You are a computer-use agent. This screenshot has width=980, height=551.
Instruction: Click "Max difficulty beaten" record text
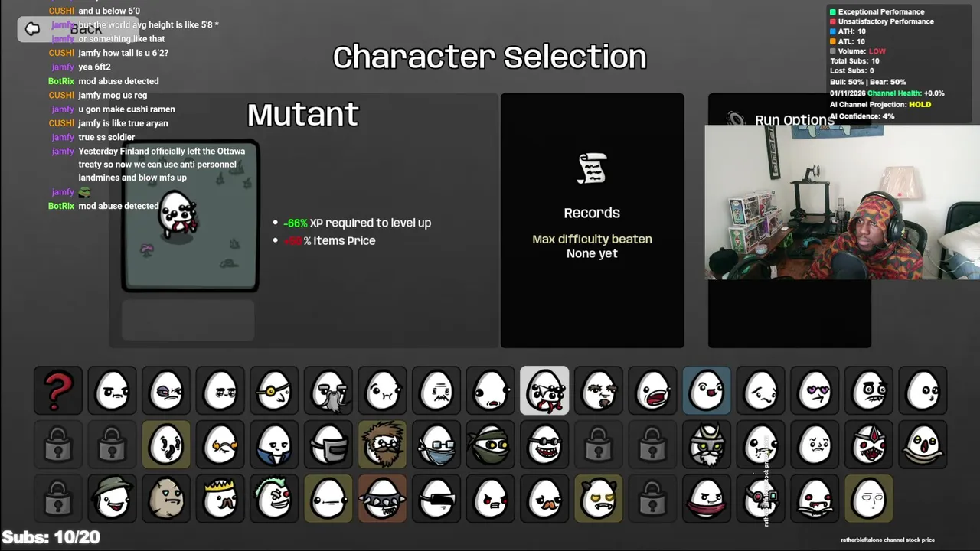click(592, 239)
